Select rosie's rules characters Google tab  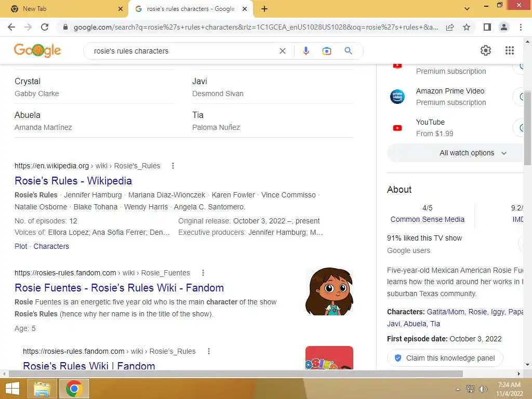click(191, 9)
